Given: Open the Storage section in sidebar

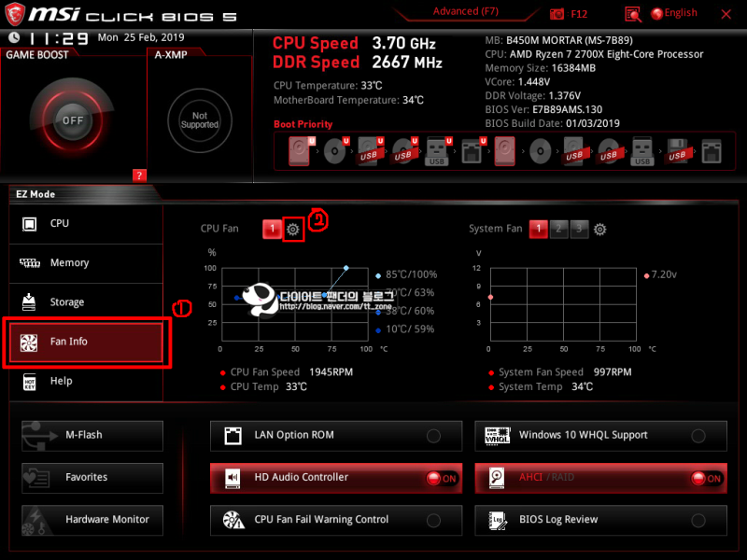Looking at the screenshot, I should pos(85,301).
